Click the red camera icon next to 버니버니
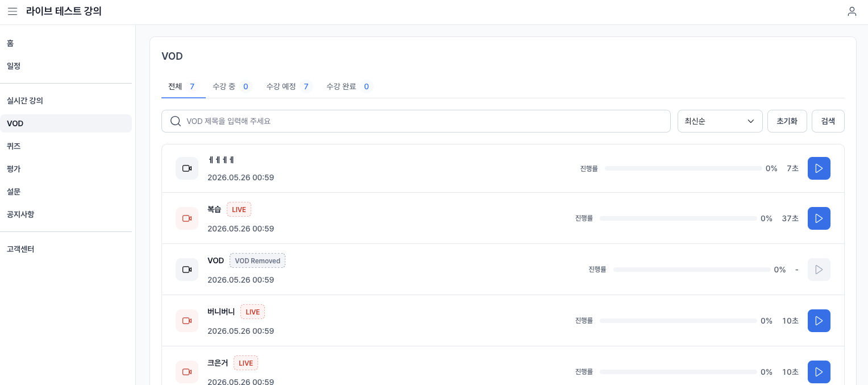The width and height of the screenshot is (868, 385). [187, 321]
